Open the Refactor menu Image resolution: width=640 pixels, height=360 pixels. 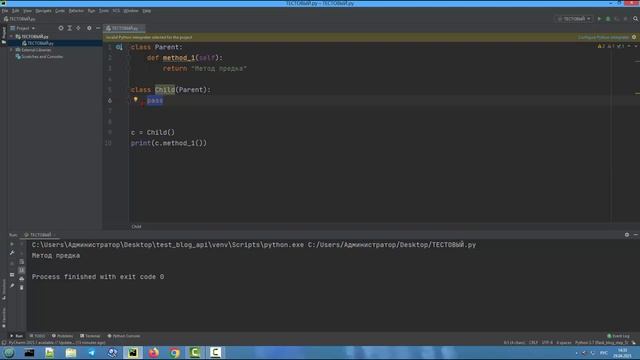coord(76,11)
